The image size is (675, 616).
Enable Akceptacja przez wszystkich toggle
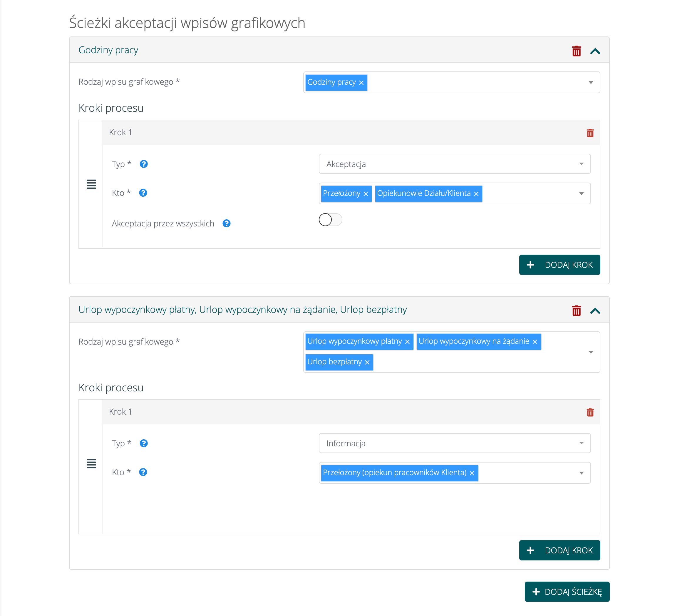click(x=330, y=220)
